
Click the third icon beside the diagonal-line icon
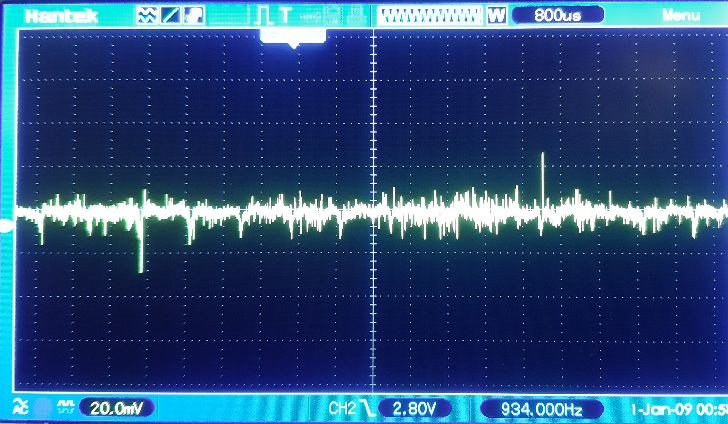coord(194,16)
